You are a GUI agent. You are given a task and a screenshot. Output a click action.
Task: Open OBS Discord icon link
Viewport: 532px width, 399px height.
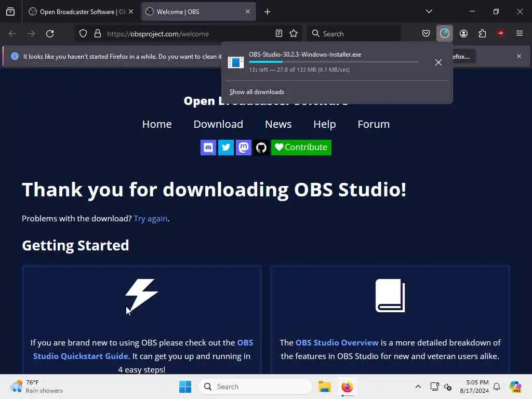[x=208, y=148]
